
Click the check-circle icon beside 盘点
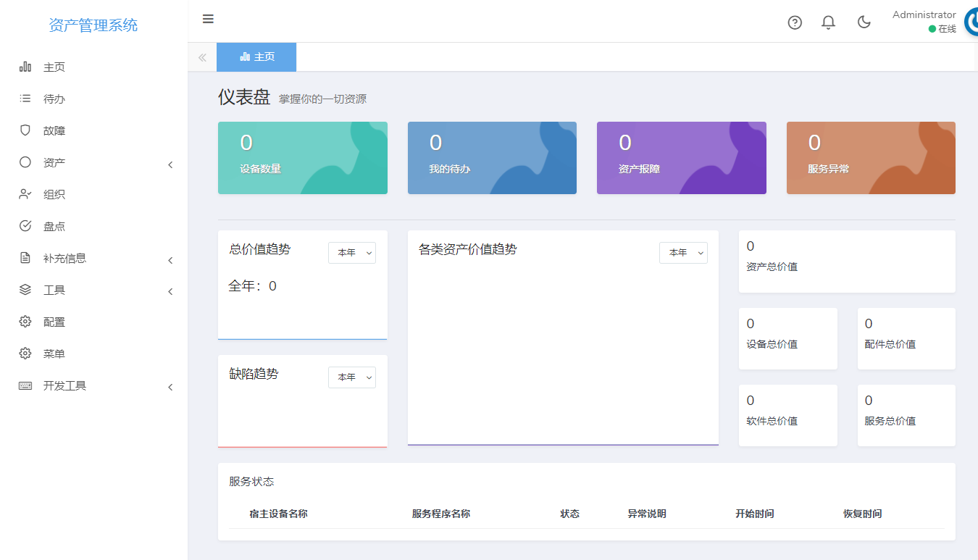click(x=25, y=226)
